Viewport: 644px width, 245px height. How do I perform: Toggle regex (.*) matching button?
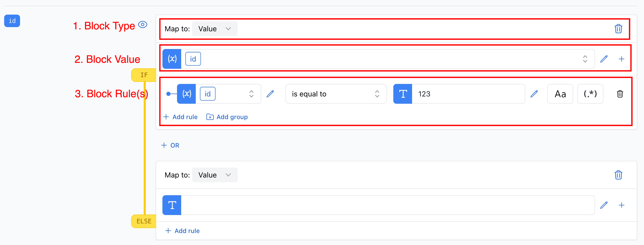[x=590, y=94]
